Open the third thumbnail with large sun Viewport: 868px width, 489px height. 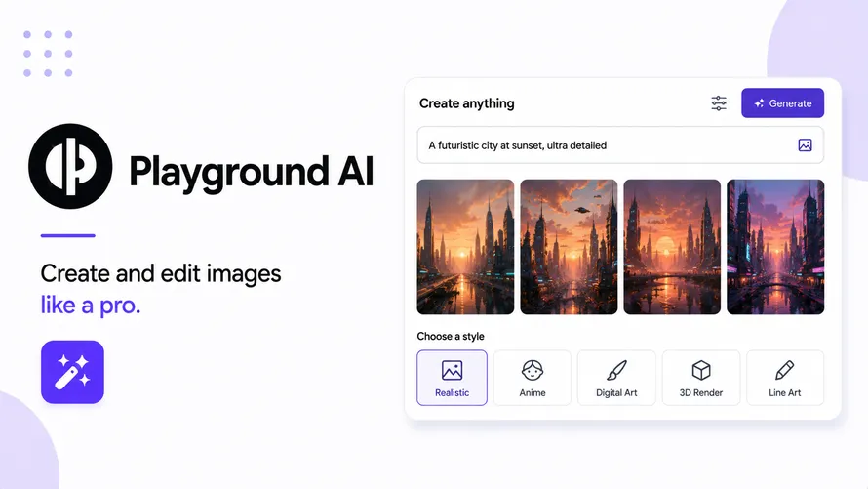672,247
